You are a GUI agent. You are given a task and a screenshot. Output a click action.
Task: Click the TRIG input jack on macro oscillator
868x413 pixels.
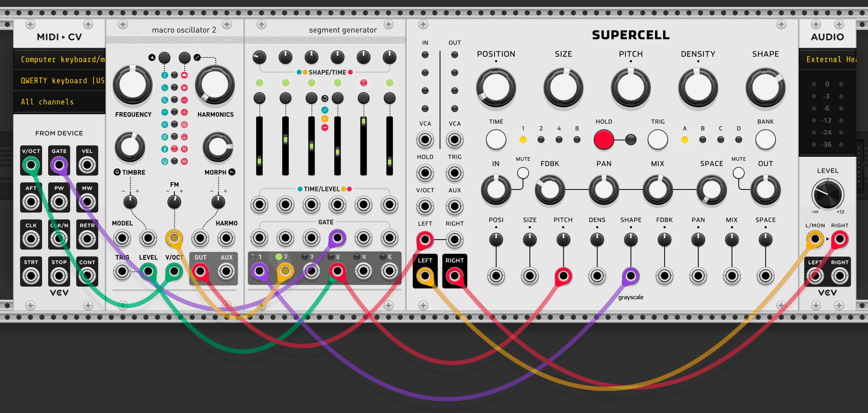tap(122, 272)
